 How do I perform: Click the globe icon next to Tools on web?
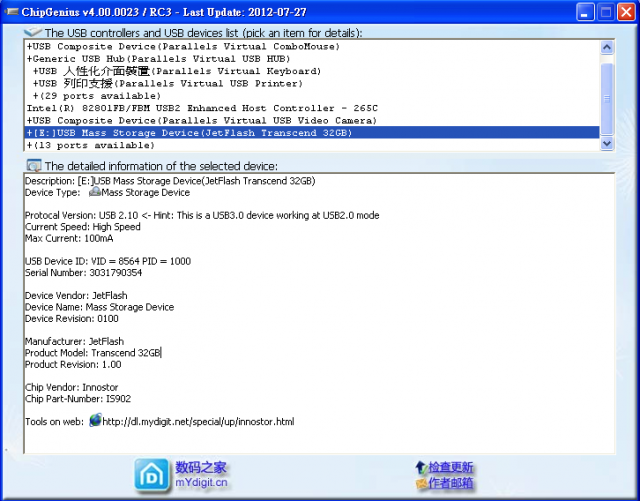pyautogui.click(x=95, y=420)
